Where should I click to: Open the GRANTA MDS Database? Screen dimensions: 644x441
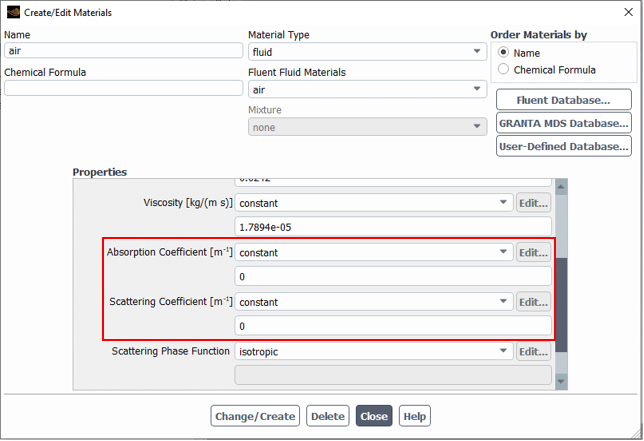click(564, 123)
